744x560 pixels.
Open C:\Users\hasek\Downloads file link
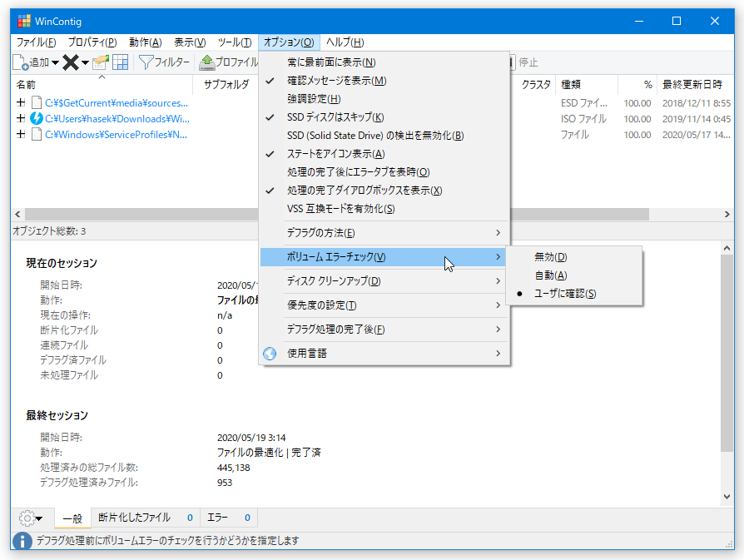tap(117, 119)
